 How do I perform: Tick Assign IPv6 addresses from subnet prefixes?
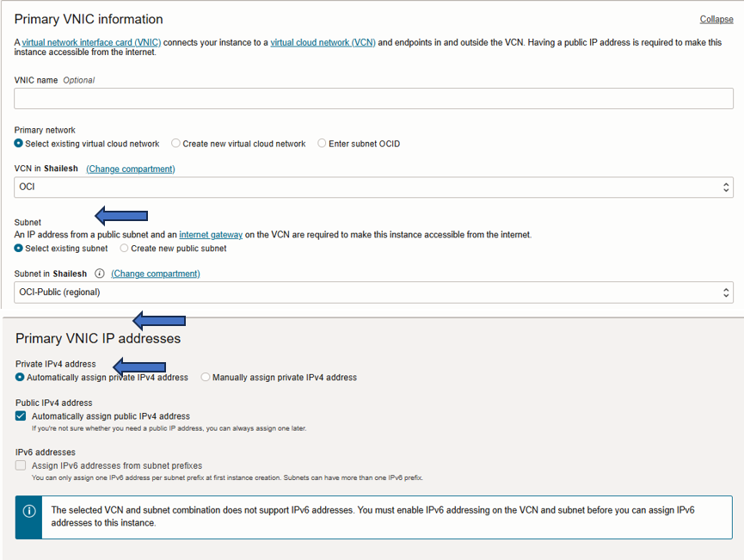click(x=21, y=465)
